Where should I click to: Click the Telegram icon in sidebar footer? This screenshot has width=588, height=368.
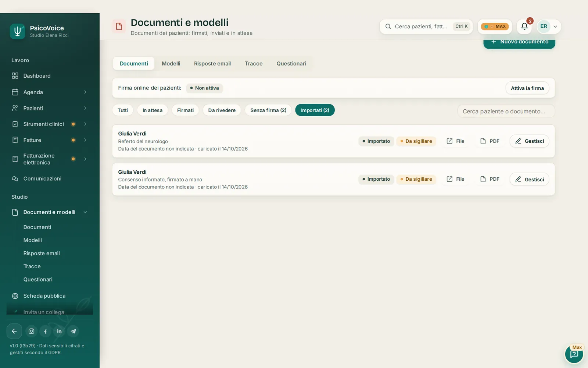pyautogui.click(x=73, y=331)
